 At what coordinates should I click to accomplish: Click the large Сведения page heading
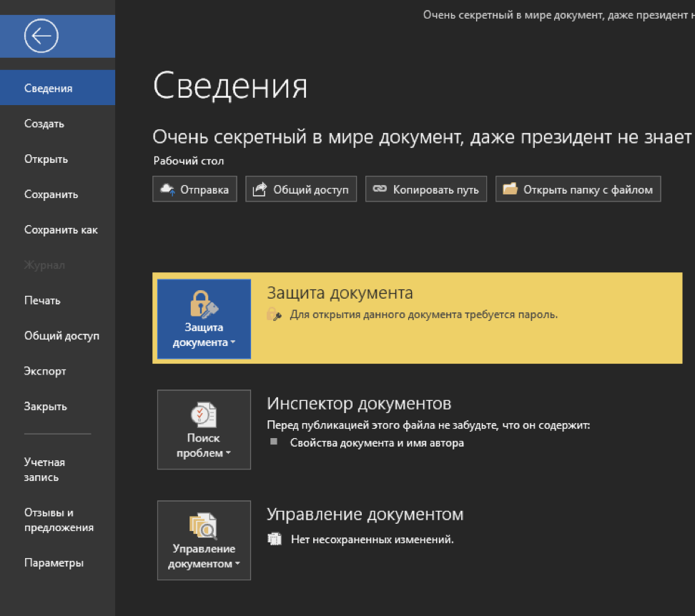(x=230, y=86)
